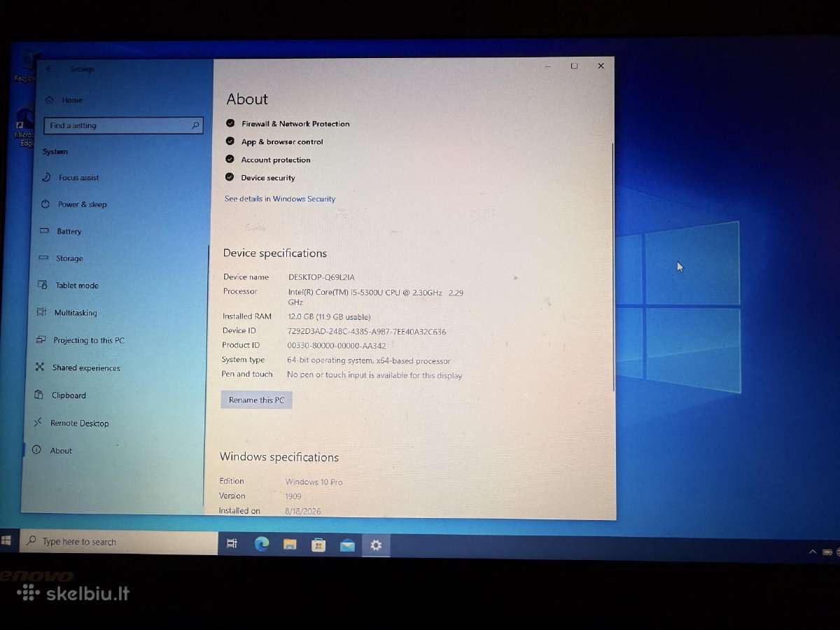840x630 pixels.
Task: Click the Home icon in sidebar
Action: click(50, 99)
